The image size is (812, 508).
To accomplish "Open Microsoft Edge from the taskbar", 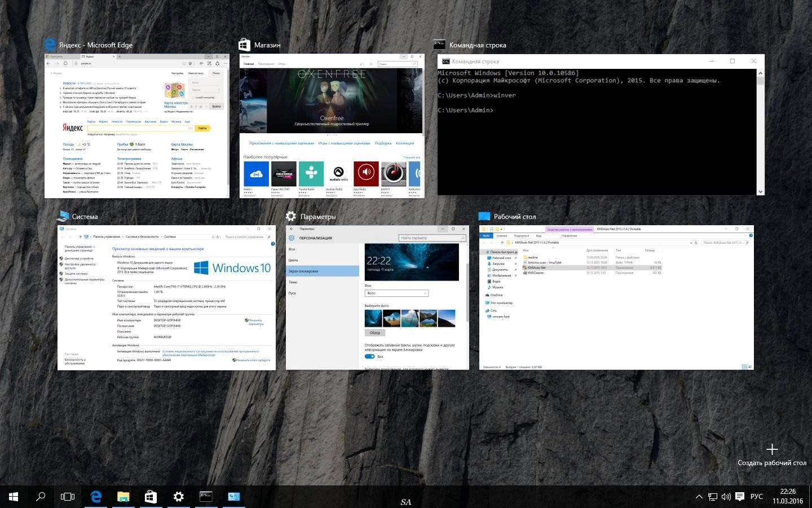I will click(96, 497).
